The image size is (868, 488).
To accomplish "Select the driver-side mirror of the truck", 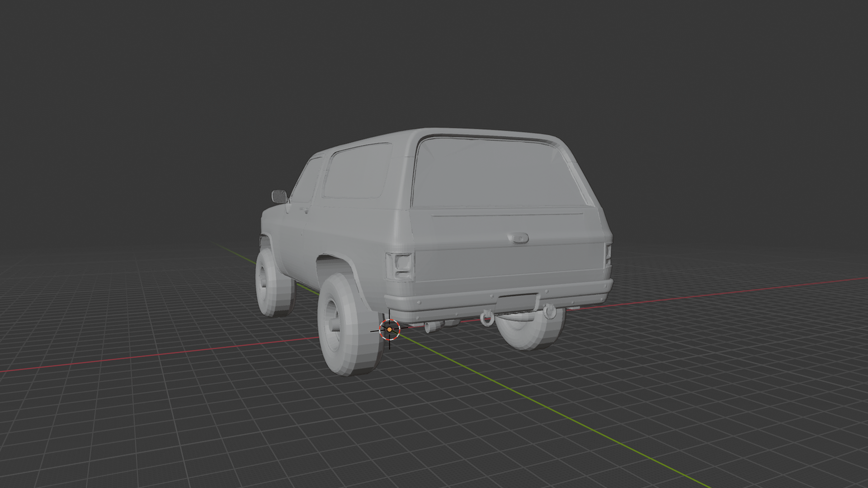I will pyautogui.click(x=279, y=197).
